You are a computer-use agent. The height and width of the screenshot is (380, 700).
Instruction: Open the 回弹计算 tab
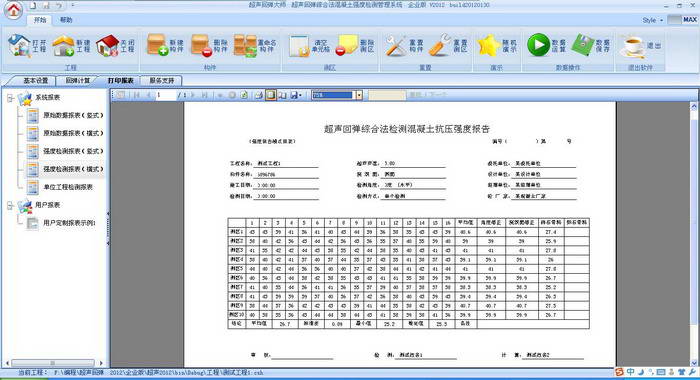(x=78, y=81)
